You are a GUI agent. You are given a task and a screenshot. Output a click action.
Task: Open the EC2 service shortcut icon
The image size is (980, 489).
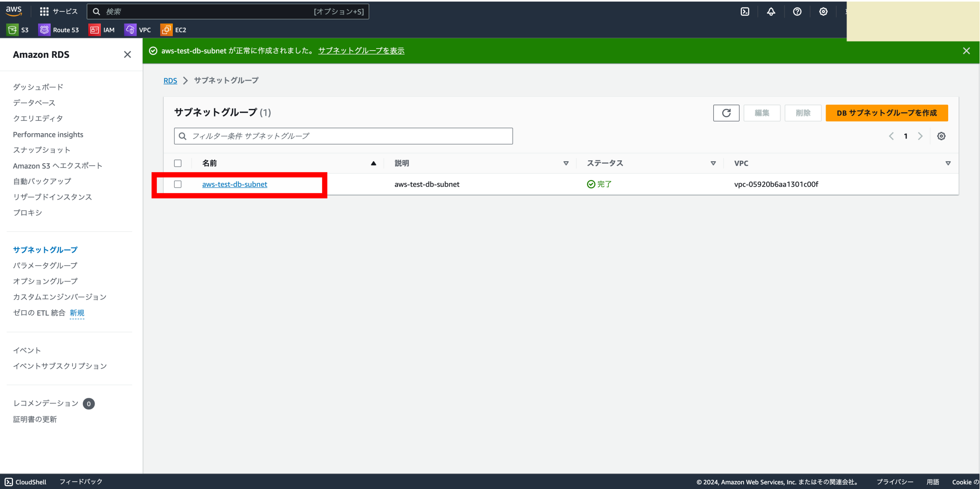pos(166,30)
